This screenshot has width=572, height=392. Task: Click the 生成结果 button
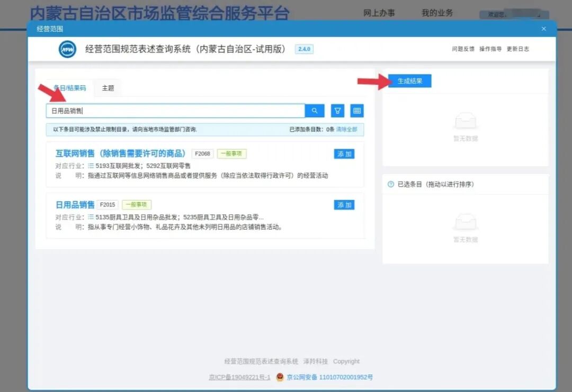click(x=409, y=80)
